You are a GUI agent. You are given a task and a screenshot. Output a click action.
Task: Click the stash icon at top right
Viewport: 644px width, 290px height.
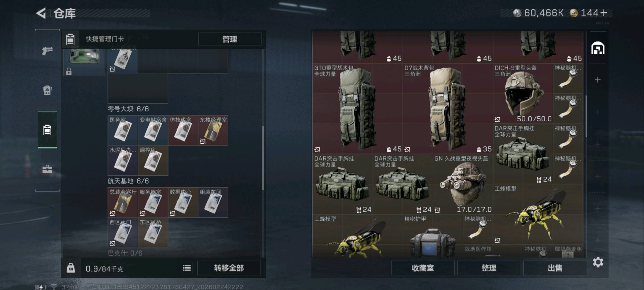click(598, 48)
